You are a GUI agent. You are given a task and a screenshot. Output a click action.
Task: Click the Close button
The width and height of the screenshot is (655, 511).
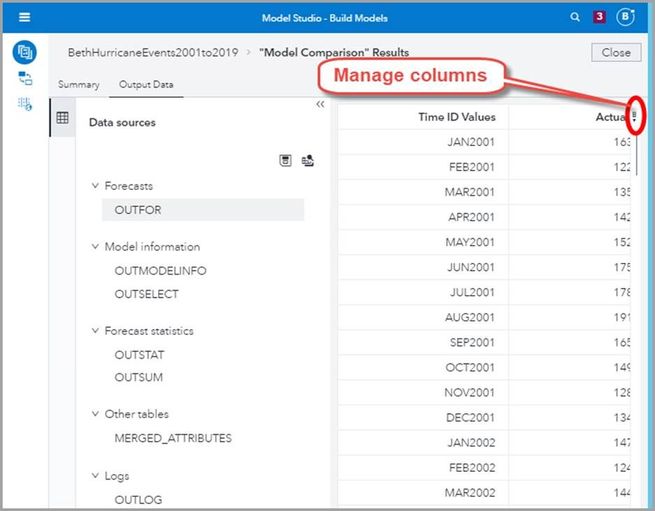[616, 52]
